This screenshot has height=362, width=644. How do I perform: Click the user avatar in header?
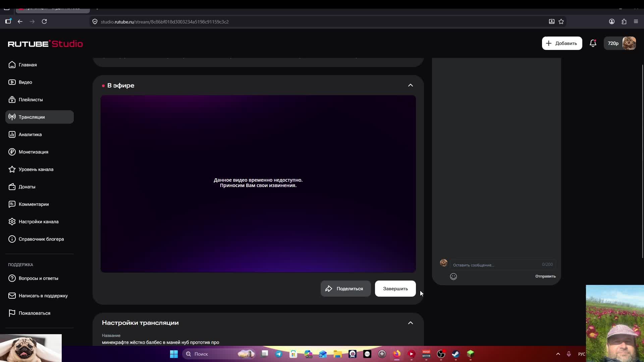pyautogui.click(x=629, y=43)
